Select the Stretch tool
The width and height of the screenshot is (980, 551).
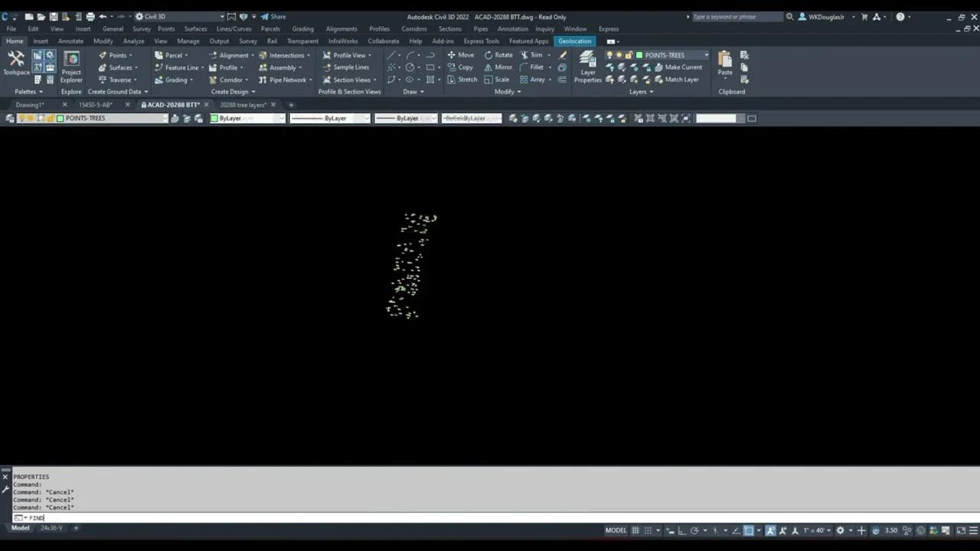(462, 80)
